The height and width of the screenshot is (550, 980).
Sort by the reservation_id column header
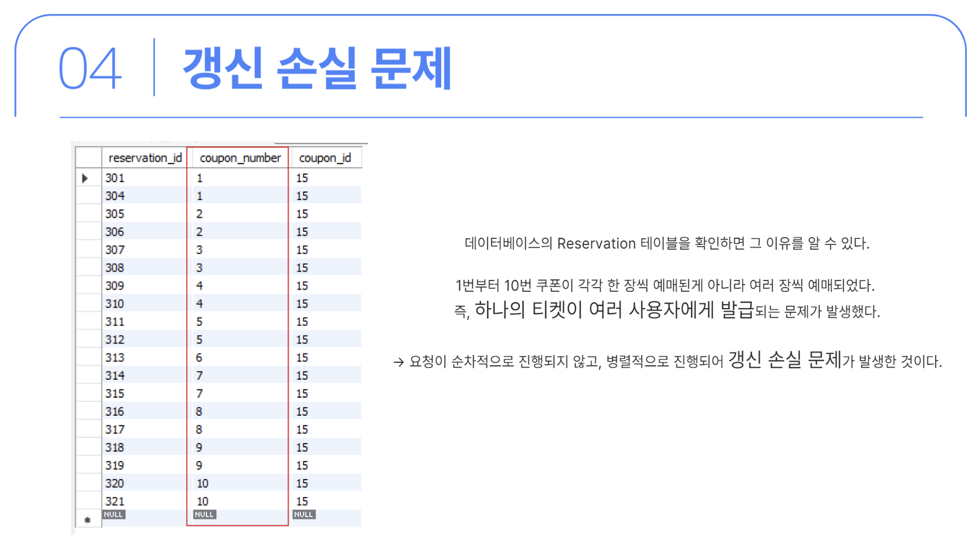tap(144, 158)
